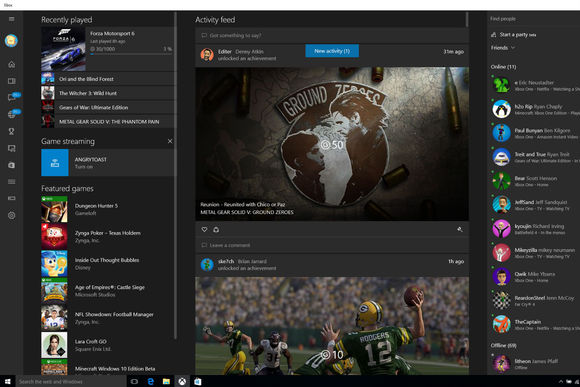This screenshot has height=387, width=580.
Task: Open Dungeon Hunter 5 featured game
Action: point(107,209)
